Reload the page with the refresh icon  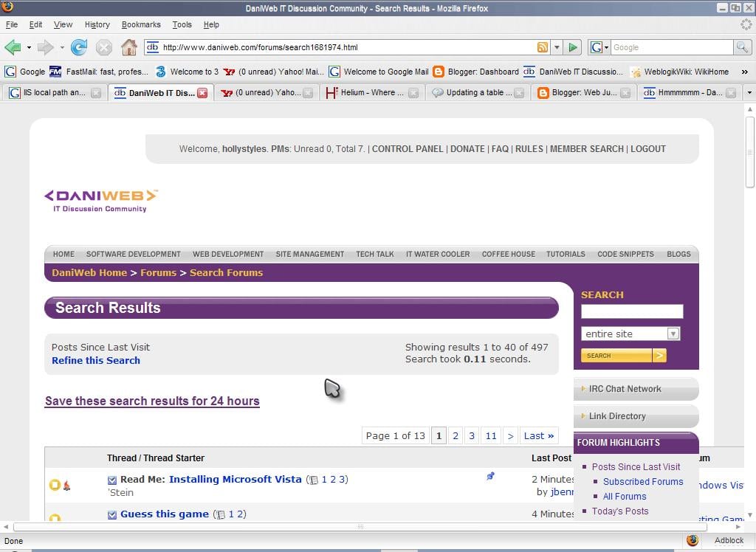79,47
